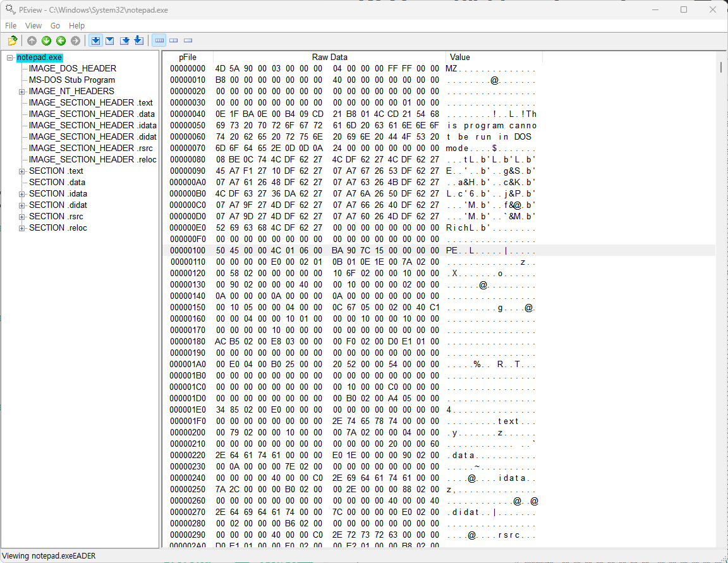Select SECTION .didat tree label
Screen dimensions: 728x563
click(x=58, y=205)
